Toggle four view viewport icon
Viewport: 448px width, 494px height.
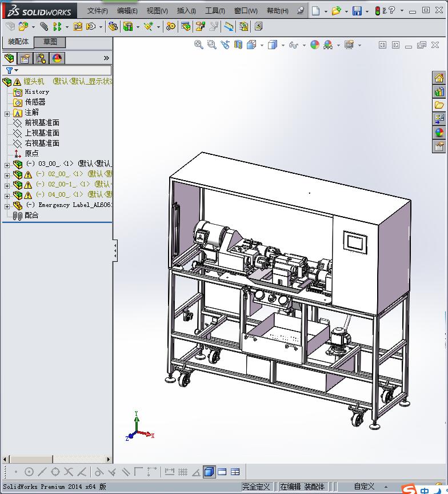click(235, 472)
